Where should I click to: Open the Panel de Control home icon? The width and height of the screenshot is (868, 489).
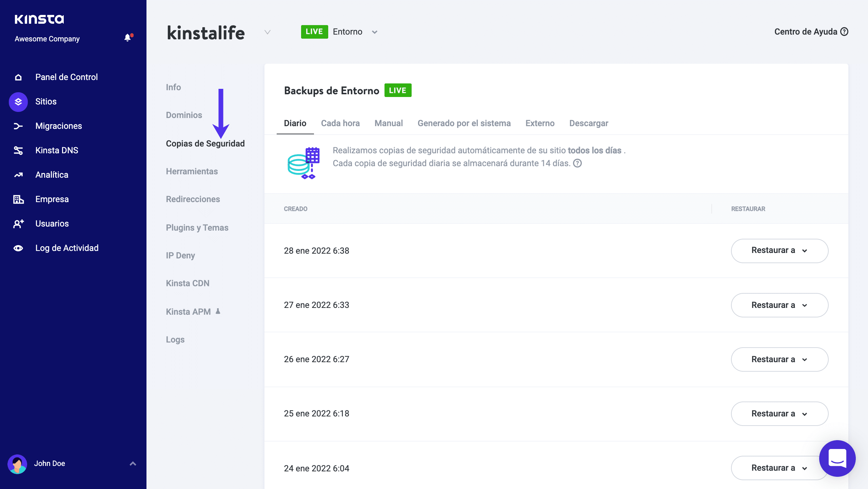point(18,77)
